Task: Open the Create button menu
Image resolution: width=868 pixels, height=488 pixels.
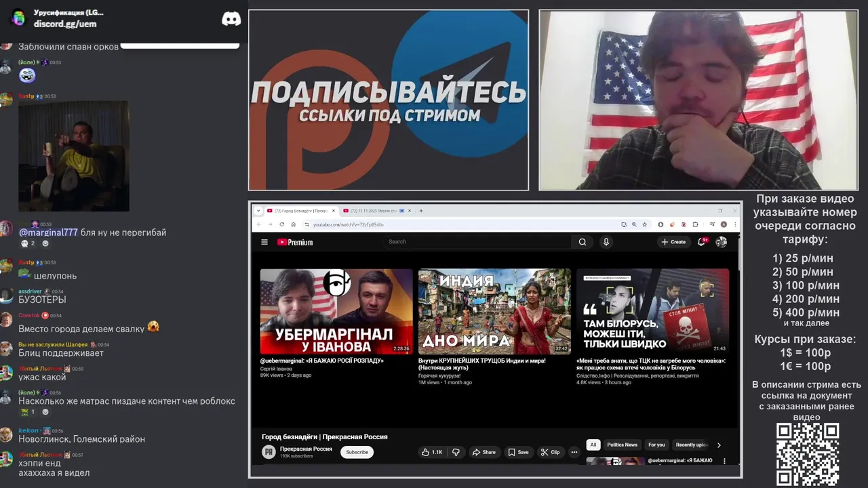Action: click(x=673, y=242)
